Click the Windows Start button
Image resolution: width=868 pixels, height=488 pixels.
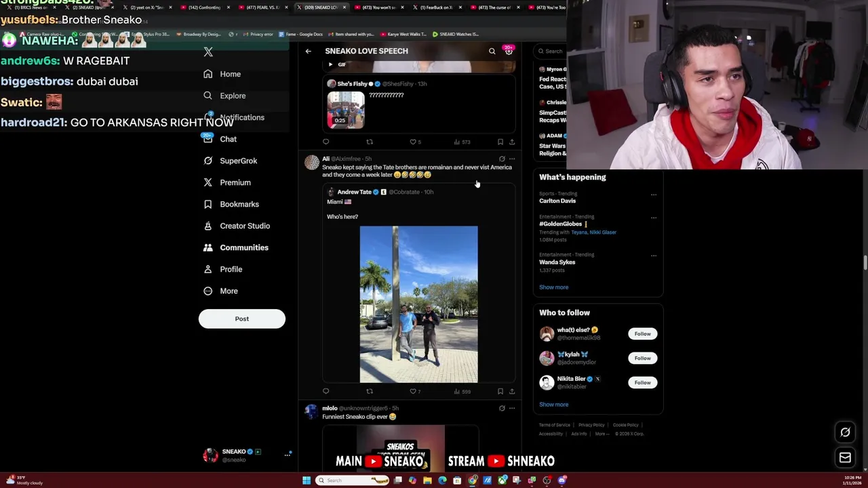point(307,481)
